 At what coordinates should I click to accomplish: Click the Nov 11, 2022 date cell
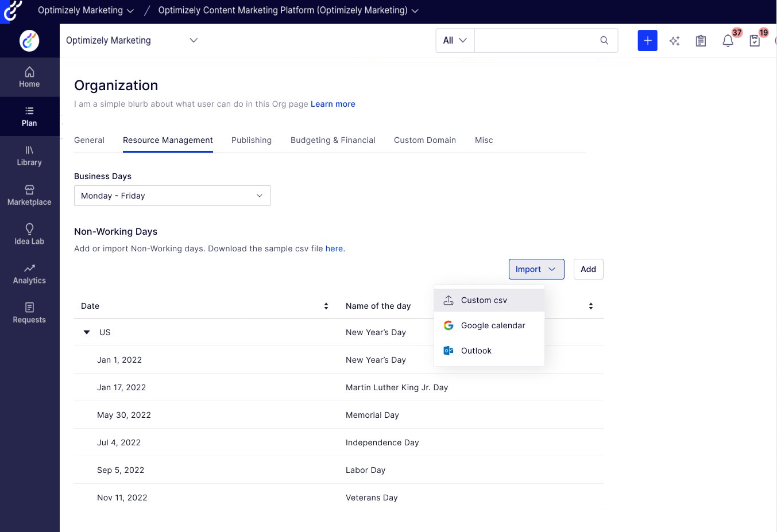[x=122, y=498]
